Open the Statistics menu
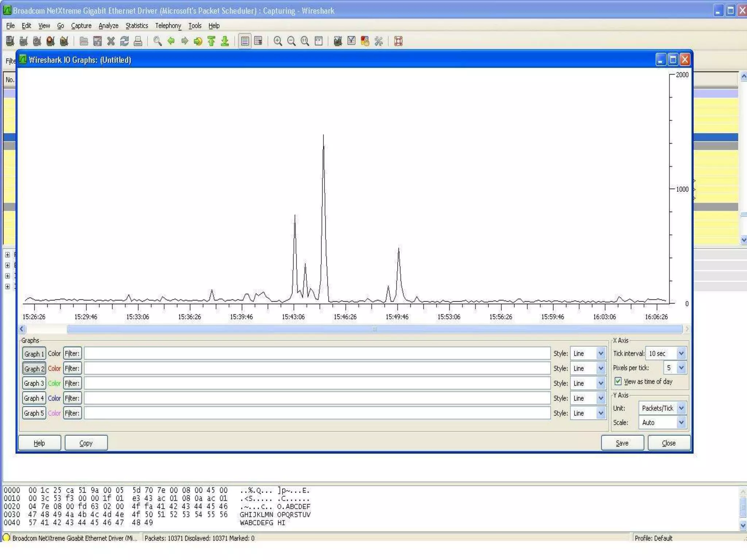Viewport: 747px width, 560px height. [x=137, y=26]
